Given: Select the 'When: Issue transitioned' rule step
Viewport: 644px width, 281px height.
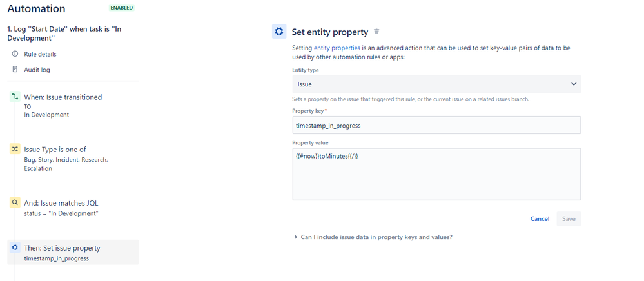Looking at the screenshot, I should point(73,106).
